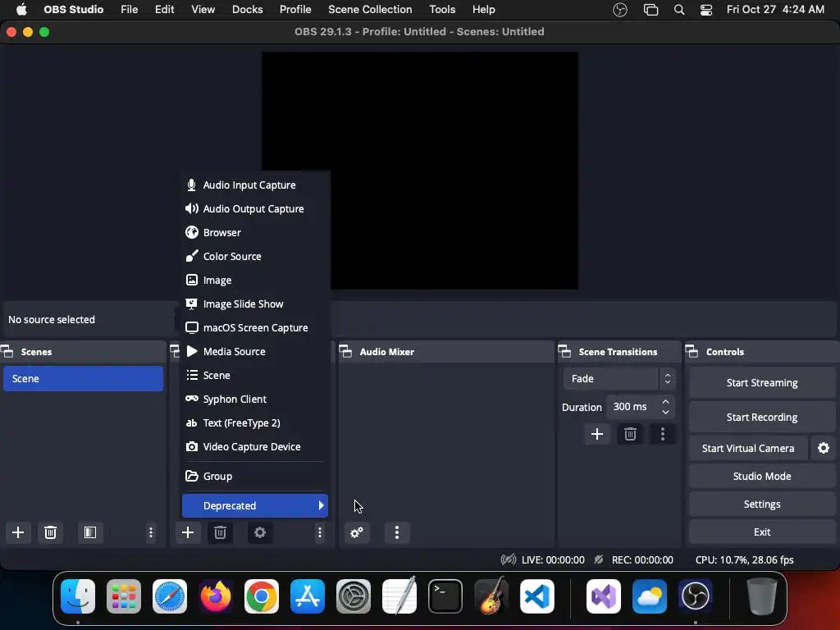Open OBS Settings from Controls
This screenshot has height=630, width=840.
click(762, 504)
